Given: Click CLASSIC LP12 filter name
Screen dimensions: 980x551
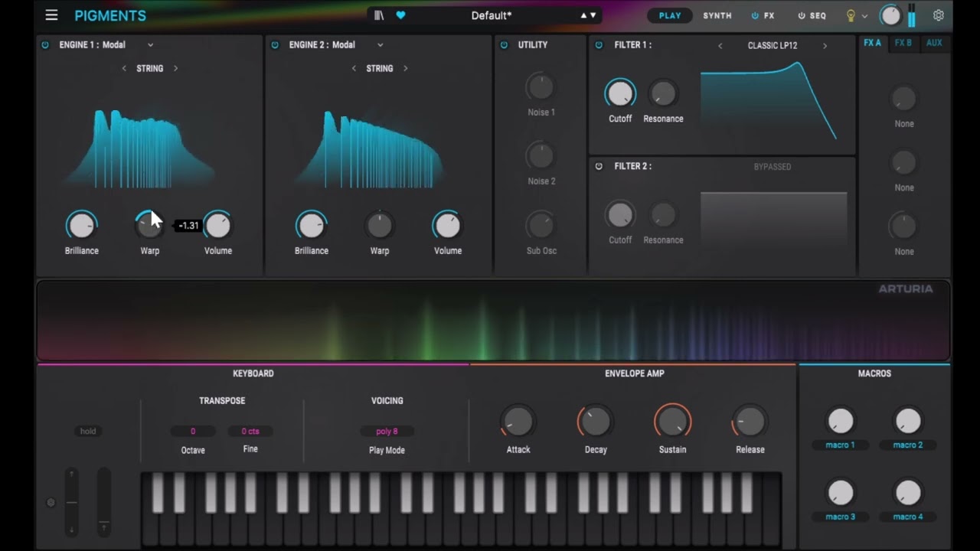Looking at the screenshot, I should [x=773, y=46].
